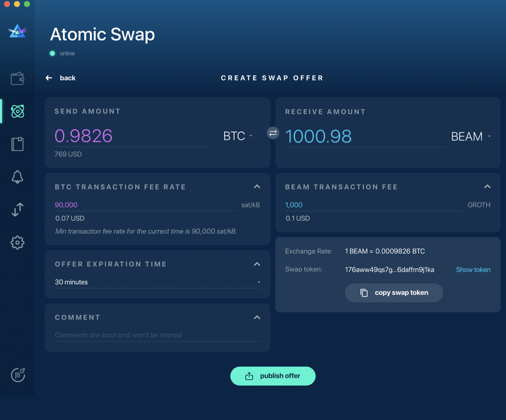Collapse the BTC TRANSACTION FEE RATE section

point(257,187)
